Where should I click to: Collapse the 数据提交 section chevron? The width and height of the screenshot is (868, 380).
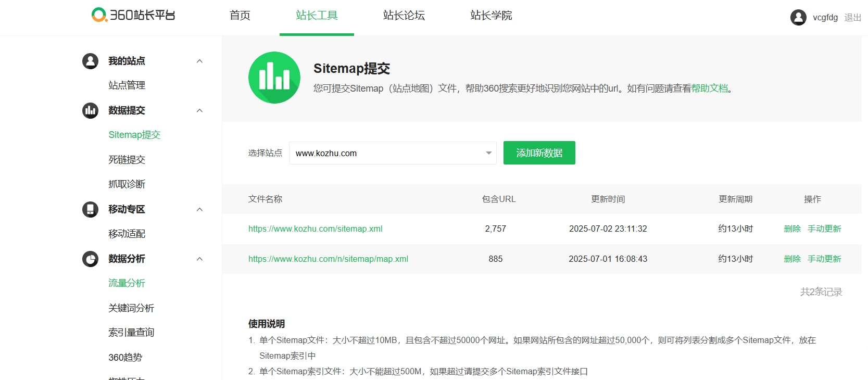[199, 111]
